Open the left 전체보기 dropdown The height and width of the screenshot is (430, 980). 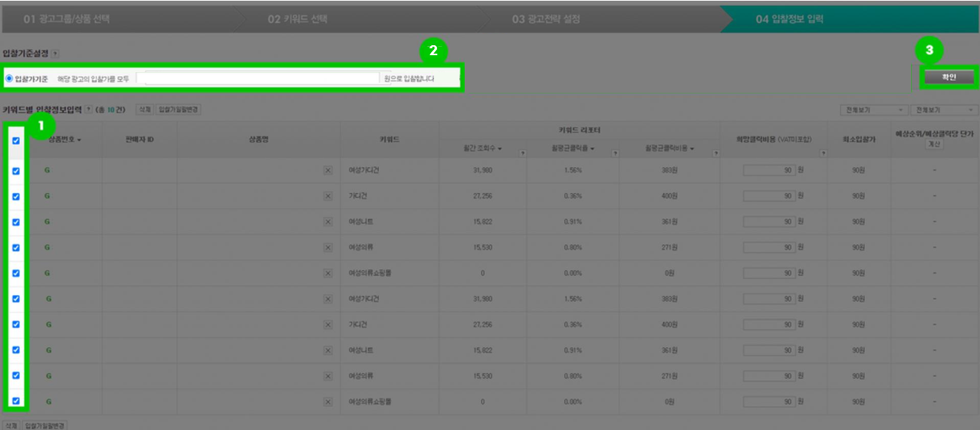click(x=873, y=110)
